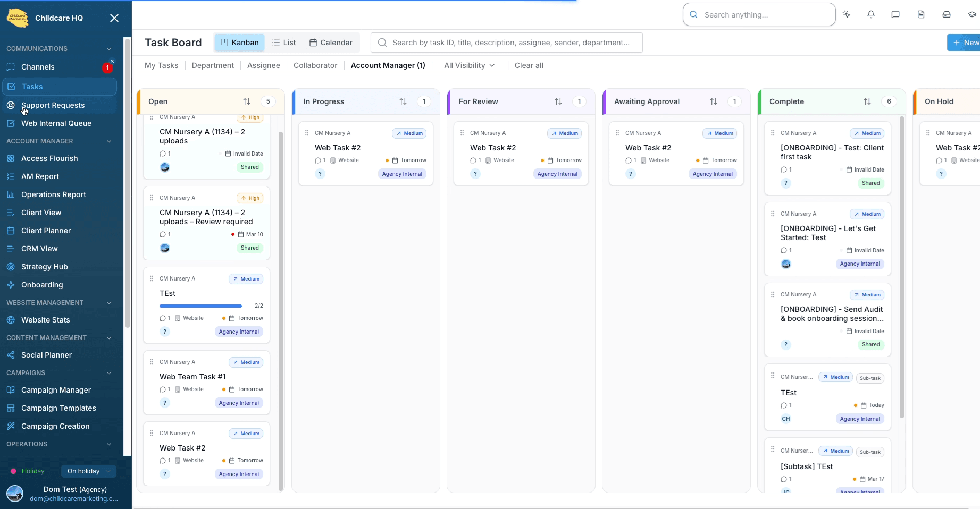This screenshot has width=980, height=509.
Task: Close the sidebar with the X icon
Action: 114,18
